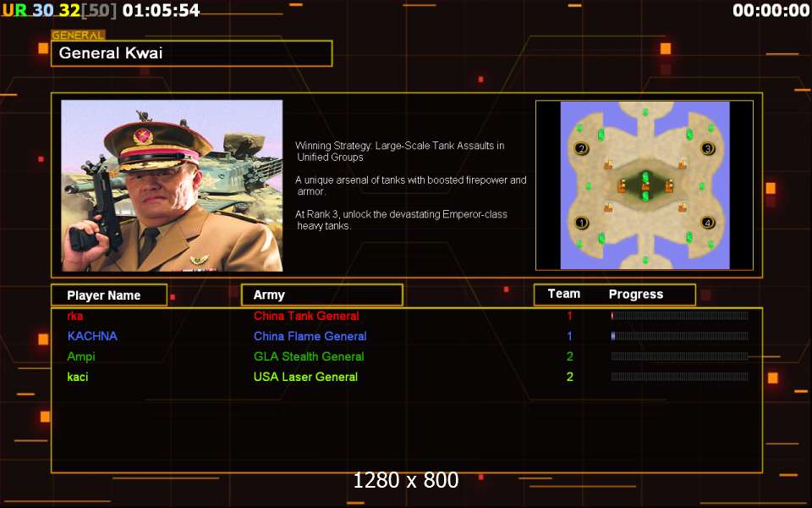The image size is (812, 508).
Task: Click KACHNA's loading progress bar
Action: point(679,336)
